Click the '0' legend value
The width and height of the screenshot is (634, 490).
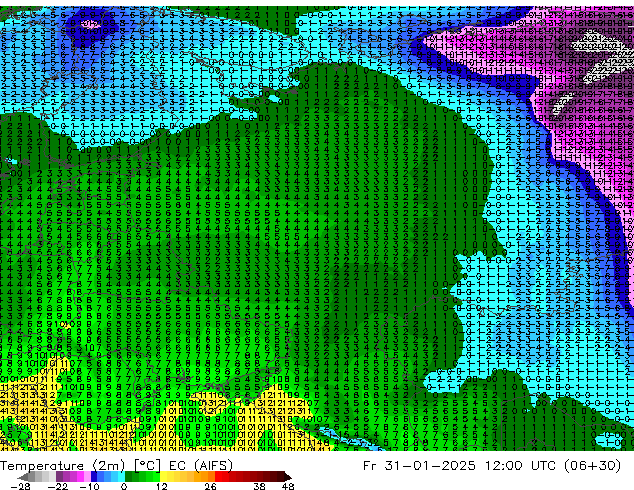pyautogui.click(x=124, y=486)
